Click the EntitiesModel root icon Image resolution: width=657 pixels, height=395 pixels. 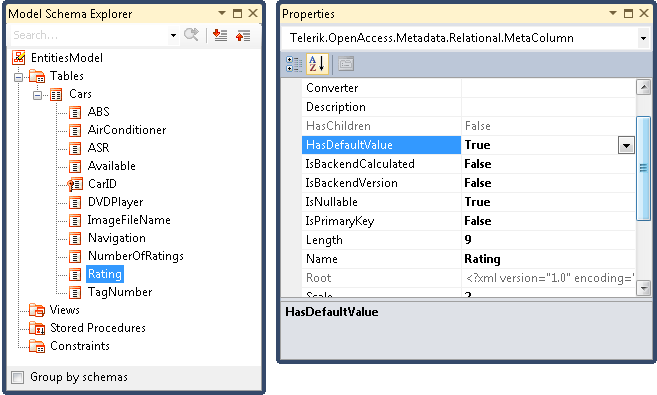coord(18,58)
